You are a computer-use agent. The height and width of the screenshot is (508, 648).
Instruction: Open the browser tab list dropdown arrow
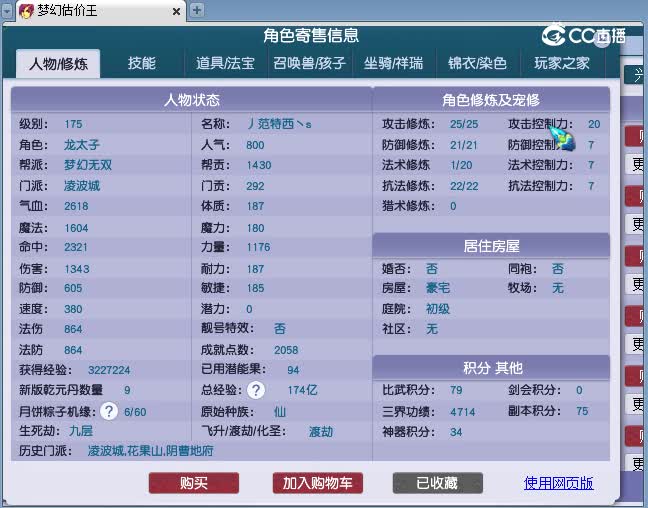[x=7, y=11]
